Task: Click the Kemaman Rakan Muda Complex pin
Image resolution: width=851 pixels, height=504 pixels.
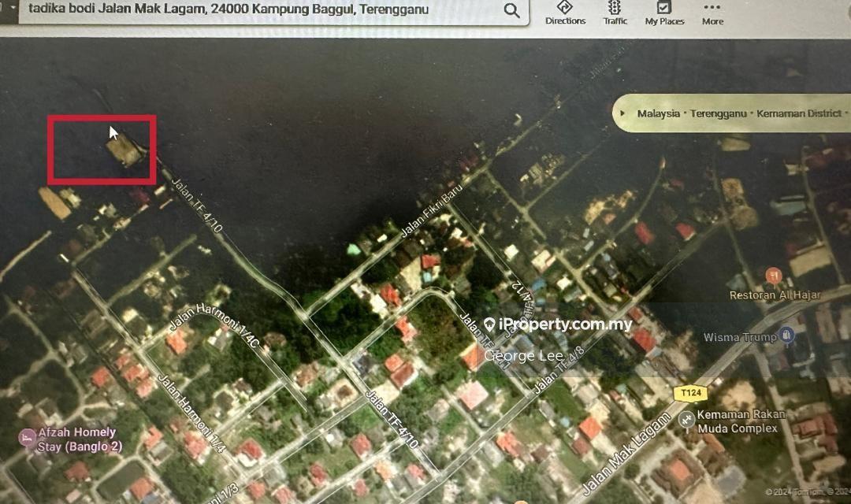Action: pyautogui.click(x=686, y=420)
